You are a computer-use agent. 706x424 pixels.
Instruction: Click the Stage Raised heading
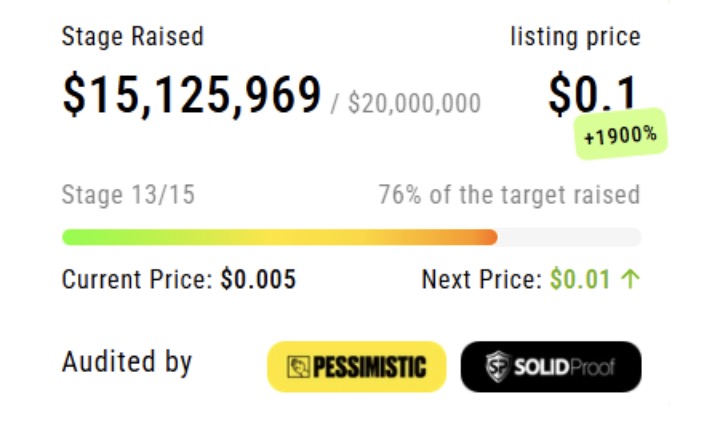tap(133, 36)
